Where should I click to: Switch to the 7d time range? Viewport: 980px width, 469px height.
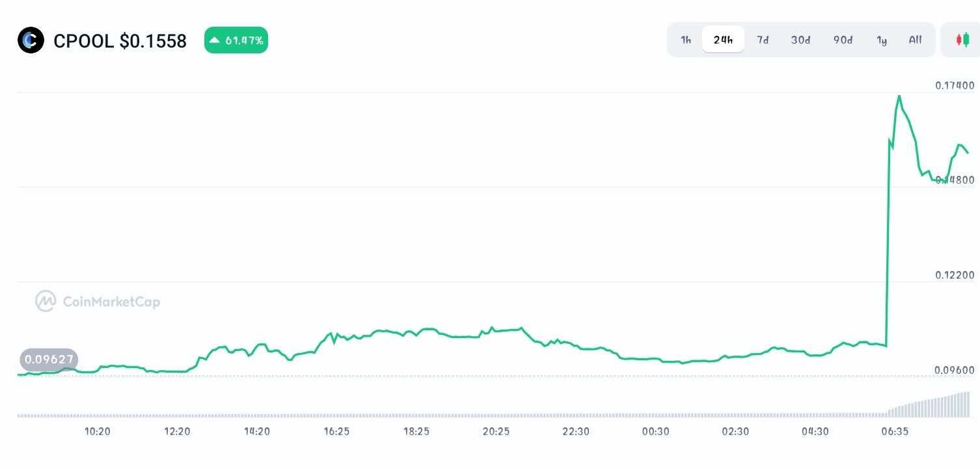point(763,40)
